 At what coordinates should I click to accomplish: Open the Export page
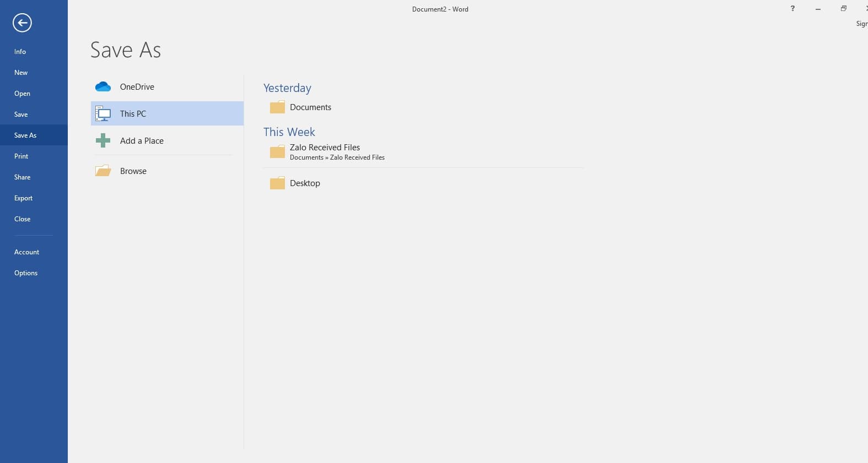click(x=34, y=198)
